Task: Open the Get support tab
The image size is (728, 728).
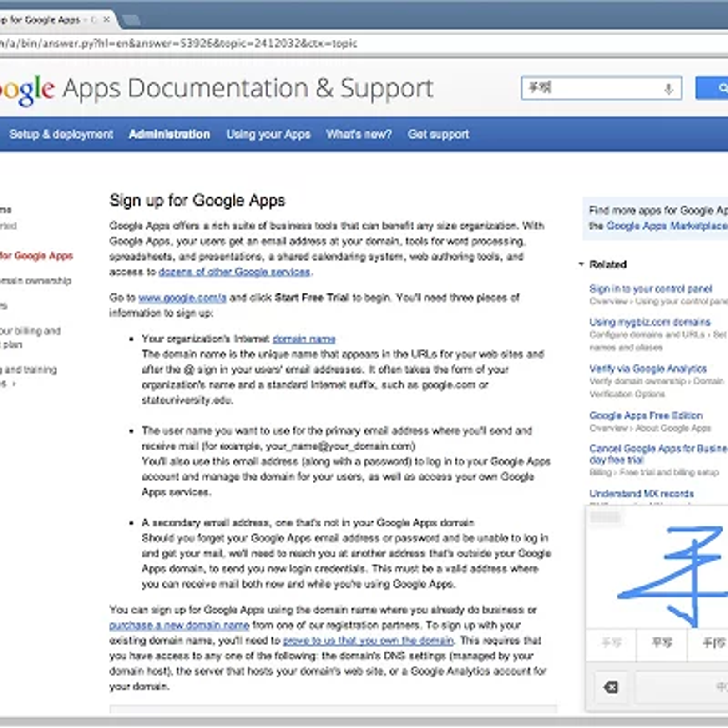Action: tap(438, 134)
